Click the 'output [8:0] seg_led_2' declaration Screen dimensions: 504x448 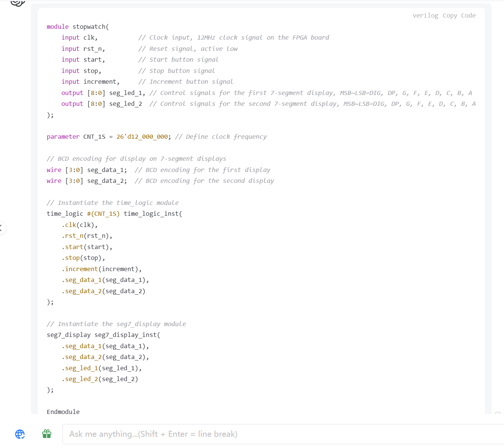coord(102,104)
